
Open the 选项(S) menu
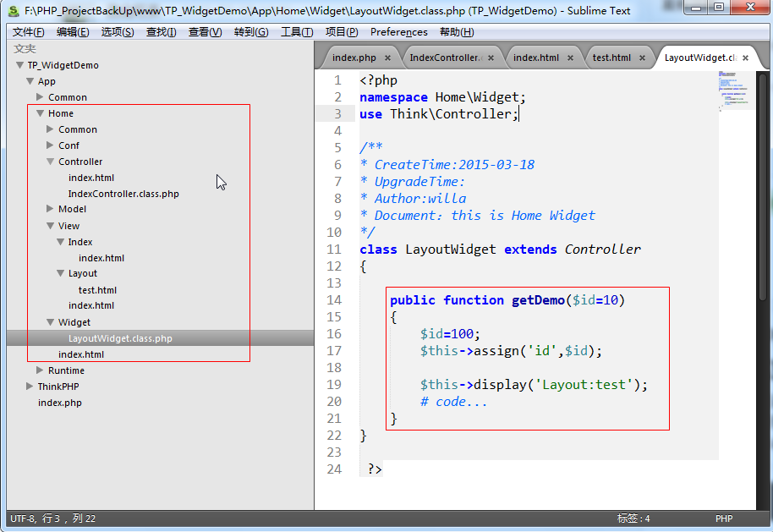click(118, 32)
